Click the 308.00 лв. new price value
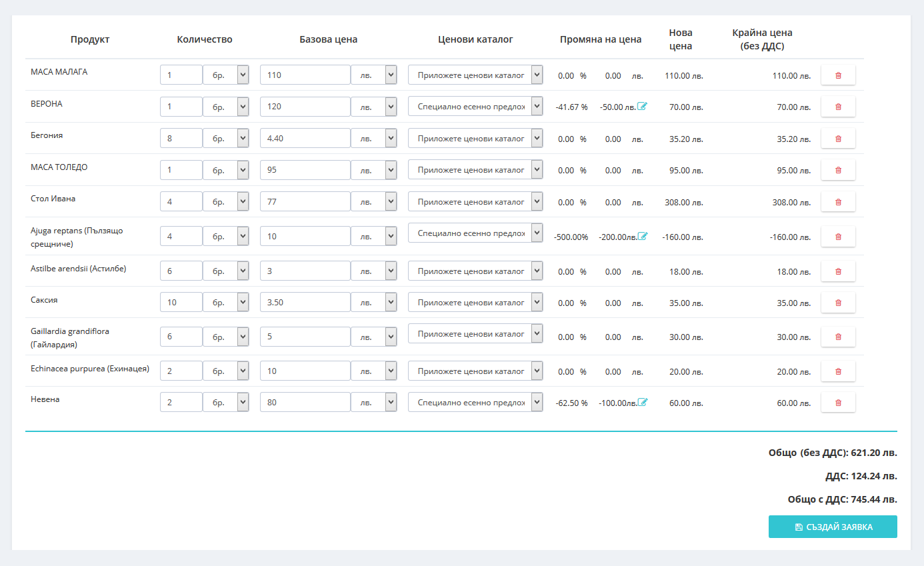The width and height of the screenshot is (924, 566). 683,202
